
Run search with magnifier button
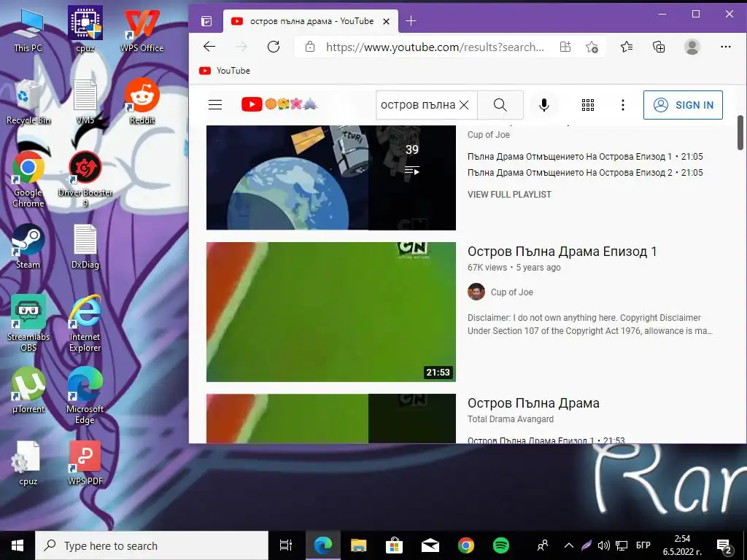click(x=500, y=105)
